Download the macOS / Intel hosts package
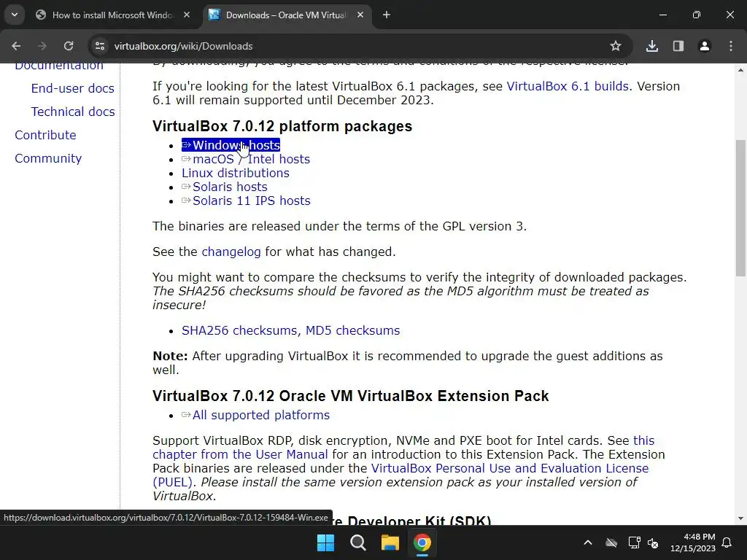 coord(246,159)
